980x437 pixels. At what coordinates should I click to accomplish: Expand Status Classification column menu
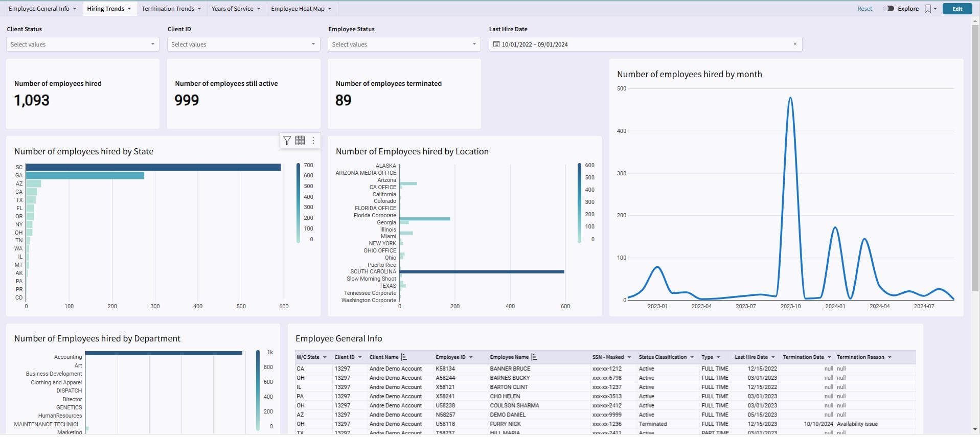(692, 357)
